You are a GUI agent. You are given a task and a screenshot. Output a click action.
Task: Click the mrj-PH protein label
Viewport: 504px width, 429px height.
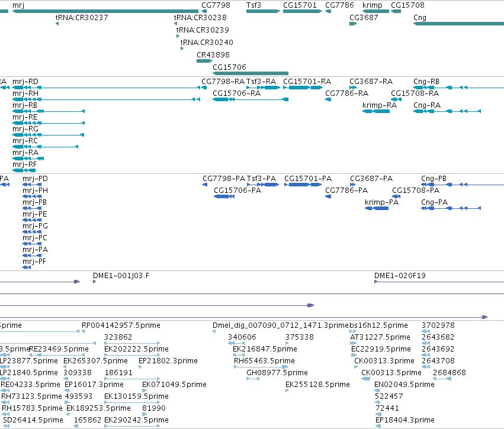35,191
